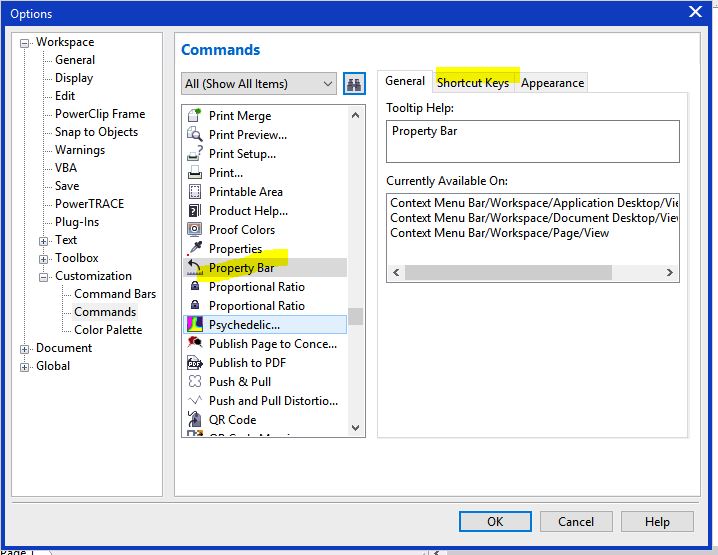Viewport: 718px width, 555px height.
Task: Click the second Proportional Ratio lock icon
Action: (x=195, y=305)
